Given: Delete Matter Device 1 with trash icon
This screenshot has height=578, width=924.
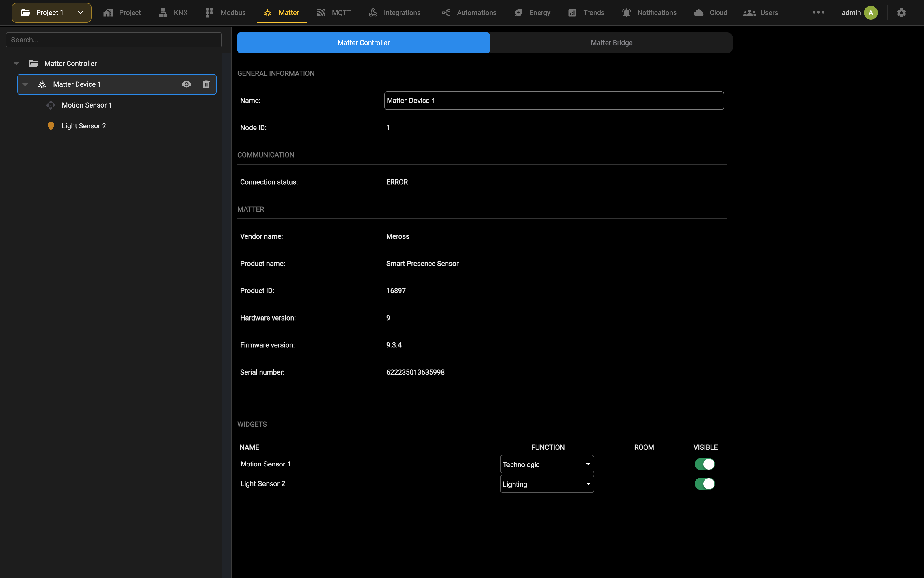Looking at the screenshot, I should pos(206,84).
